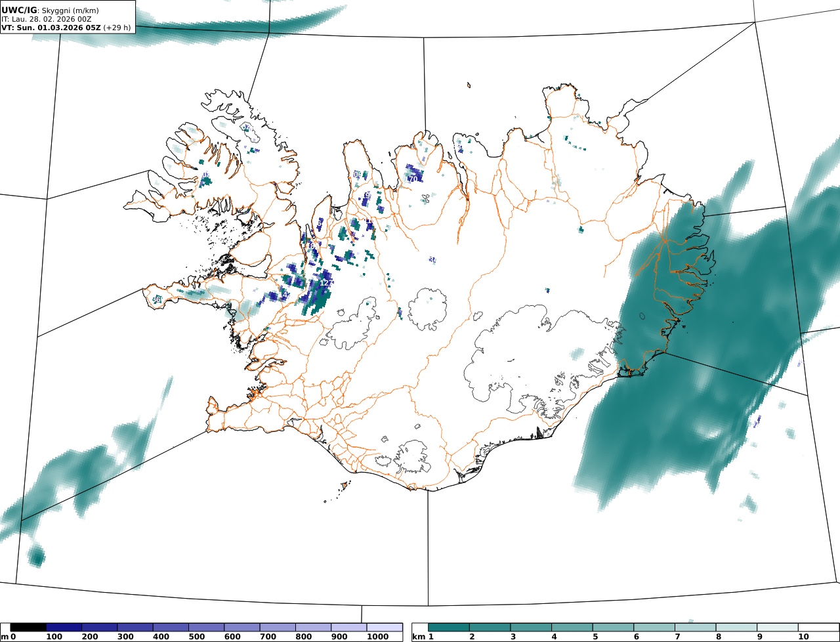Screen dimensions: 840x642
Task: Click the '170' visibility value on the map
Action: [x=411, y=179]
